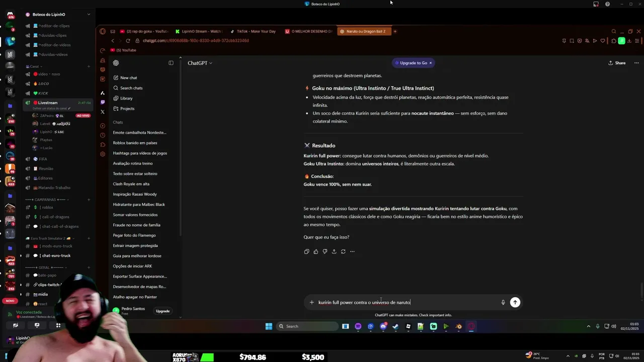Collapse the CAMPANHAS category in Discord
This screenshot has width=644, height=362.
click(x=46, y=200)
